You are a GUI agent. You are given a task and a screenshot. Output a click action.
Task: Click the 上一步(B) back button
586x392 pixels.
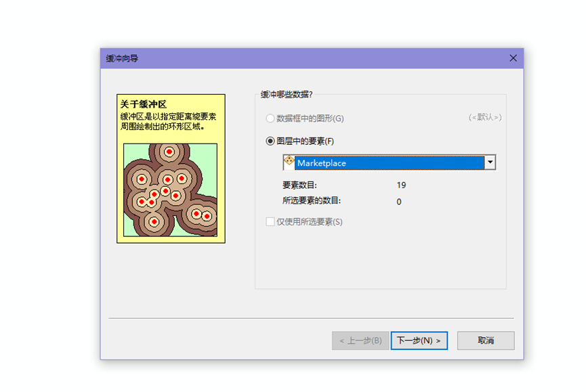(360, 341)
